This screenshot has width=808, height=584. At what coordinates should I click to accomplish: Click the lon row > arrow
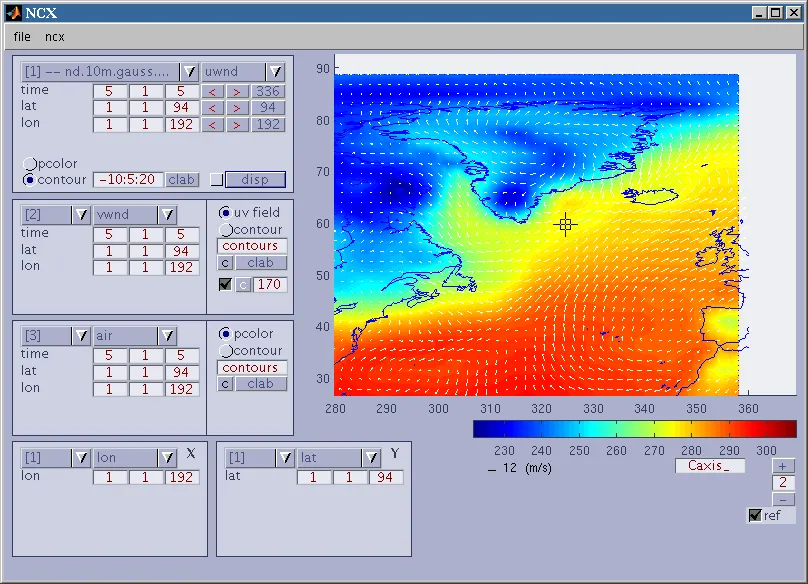[236, 125]
